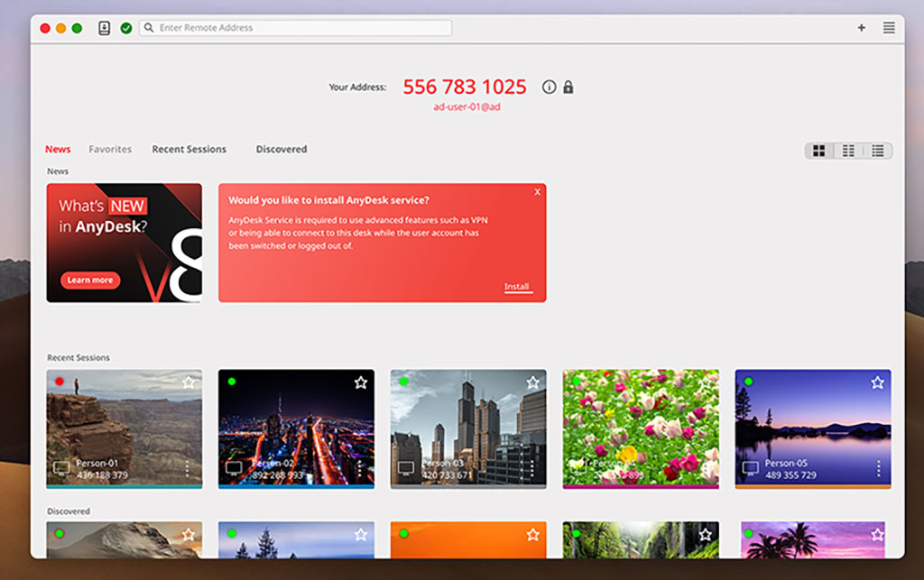The height and width of the screenshot is (580, 924).
Task: Click the green connection status checkmark icon
Action: (126, 28)
